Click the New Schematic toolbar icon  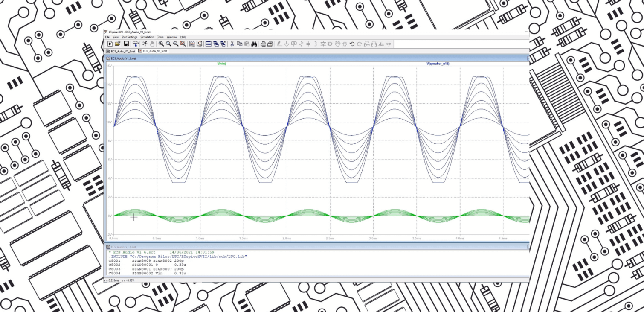coord(110,44)
